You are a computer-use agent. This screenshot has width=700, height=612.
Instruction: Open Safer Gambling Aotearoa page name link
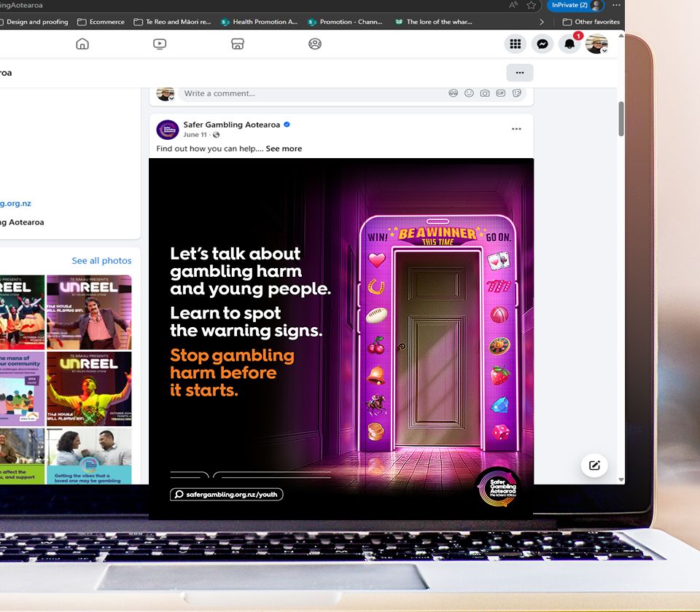pos(232,125)
